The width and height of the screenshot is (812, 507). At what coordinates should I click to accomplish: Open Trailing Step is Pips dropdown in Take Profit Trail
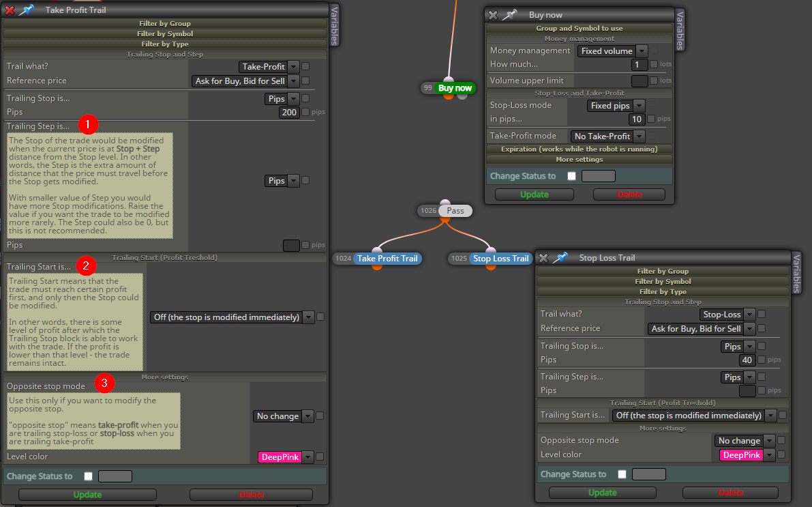point(282,180)
